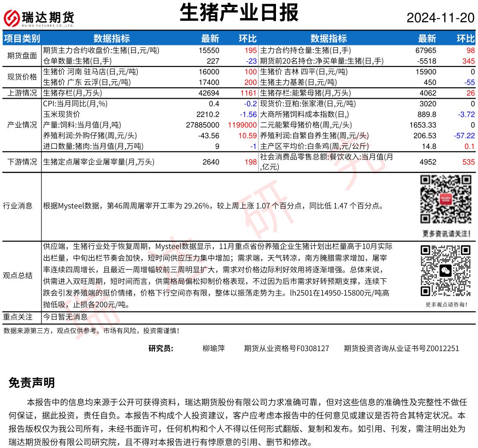Click the QR code with red center

pyautogui.click(x=445, y=199)
